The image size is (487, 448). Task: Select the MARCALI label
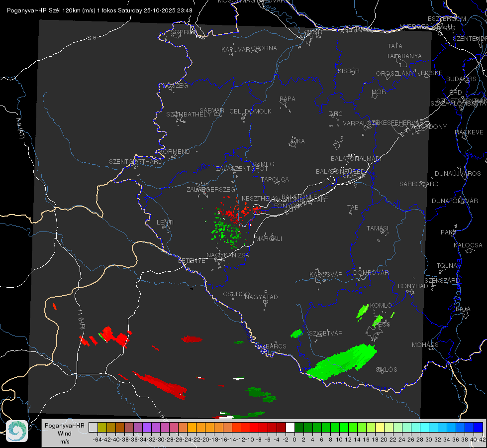click(x=269, y=239)
